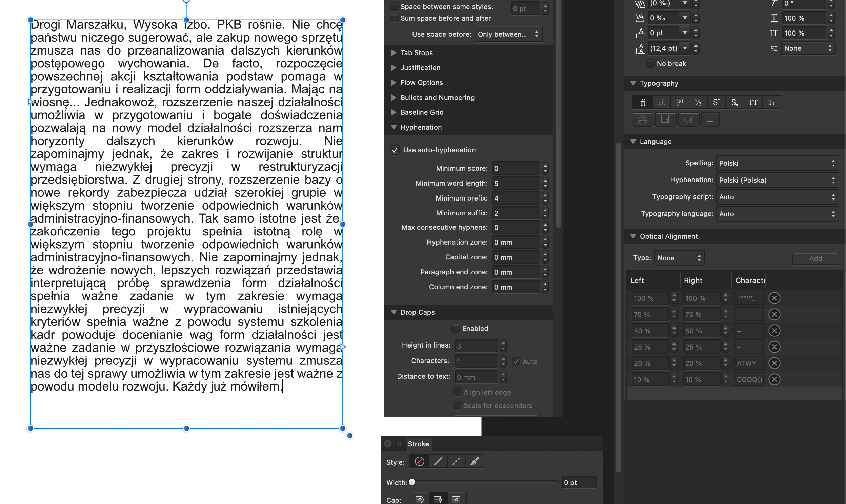Toggle subscript typography button
This screenshot has width=846, height=504.
[734, 102]
